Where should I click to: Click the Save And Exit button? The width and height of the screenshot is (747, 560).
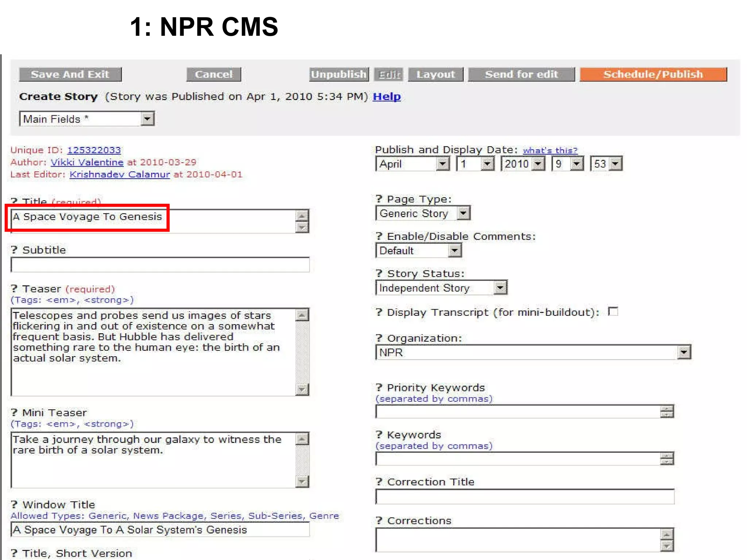click(x=70, y=74)
